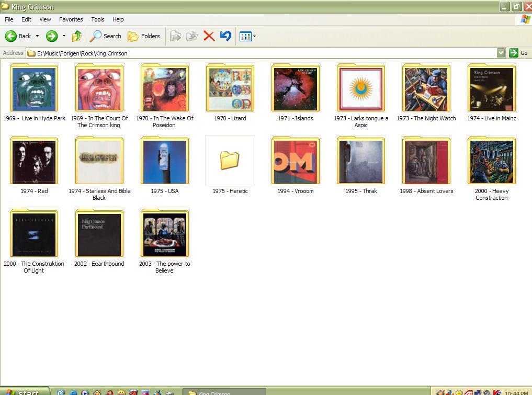Click the blue Undo icon

pyautogui.click(x=225, y=36)
